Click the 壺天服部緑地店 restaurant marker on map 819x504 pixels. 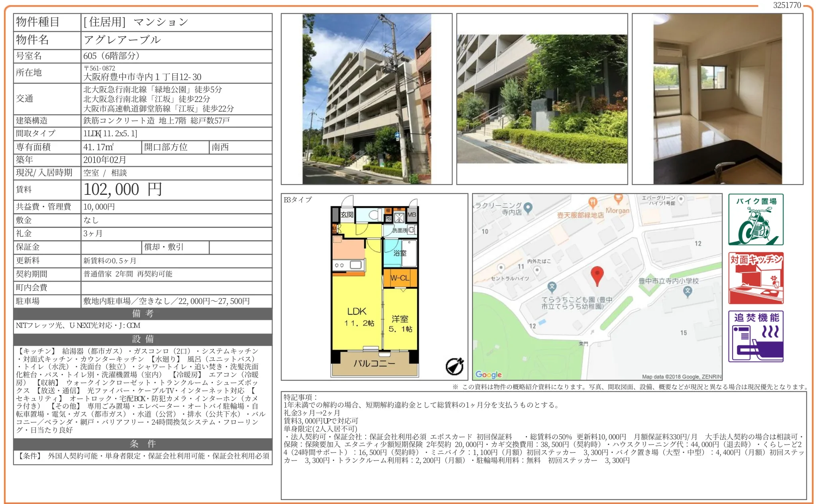tap(592, 202)
